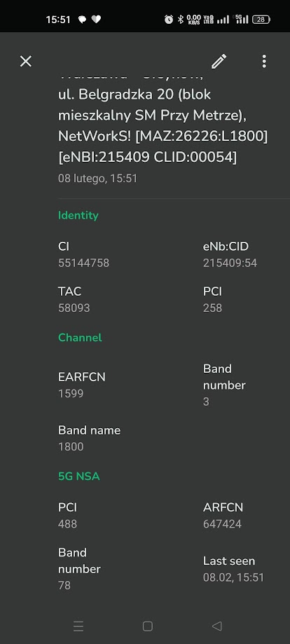Tap the Android home square button
Screen dimensions: 290x644
click(148, 626)
